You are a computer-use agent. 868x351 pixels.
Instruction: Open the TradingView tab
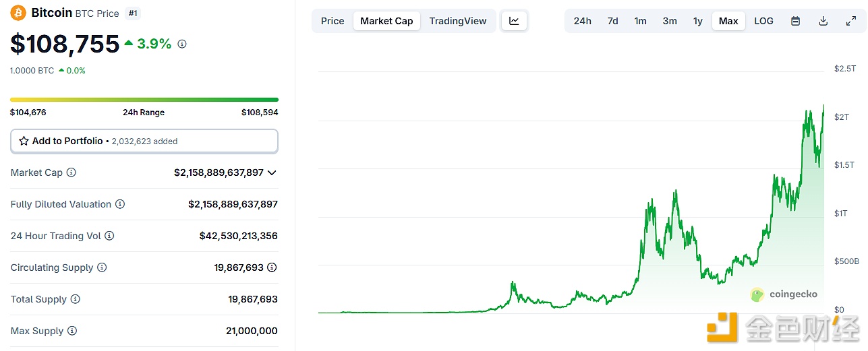point(457,21)
